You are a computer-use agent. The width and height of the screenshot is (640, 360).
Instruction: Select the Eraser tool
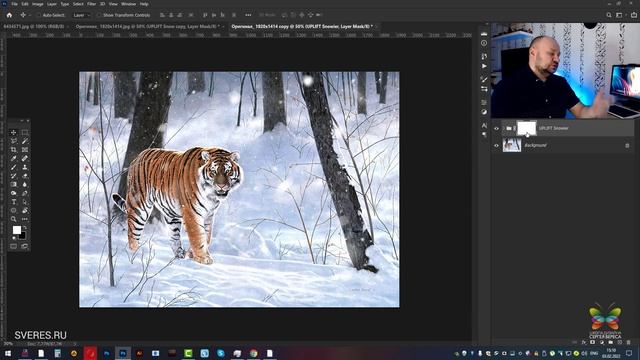(x=24, y=176)
